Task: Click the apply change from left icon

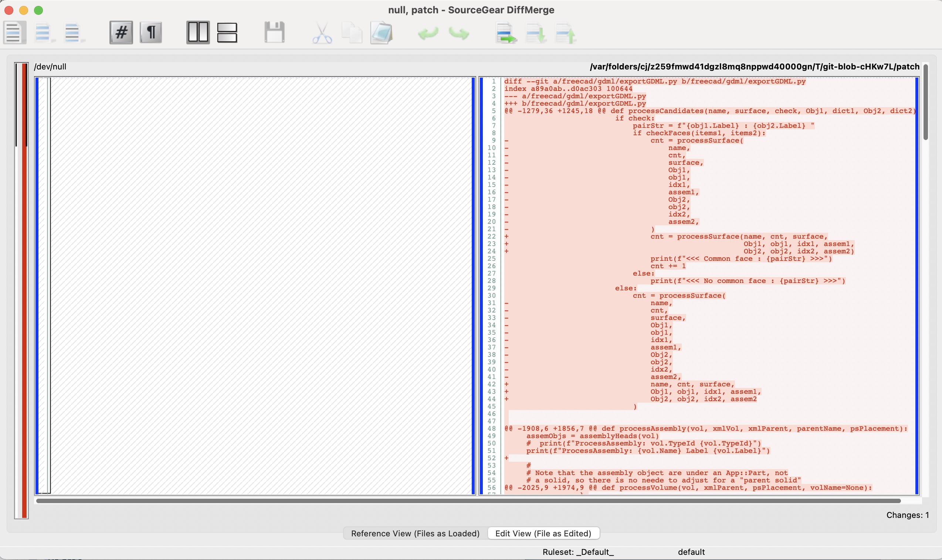Action: (x=506, y=33)
